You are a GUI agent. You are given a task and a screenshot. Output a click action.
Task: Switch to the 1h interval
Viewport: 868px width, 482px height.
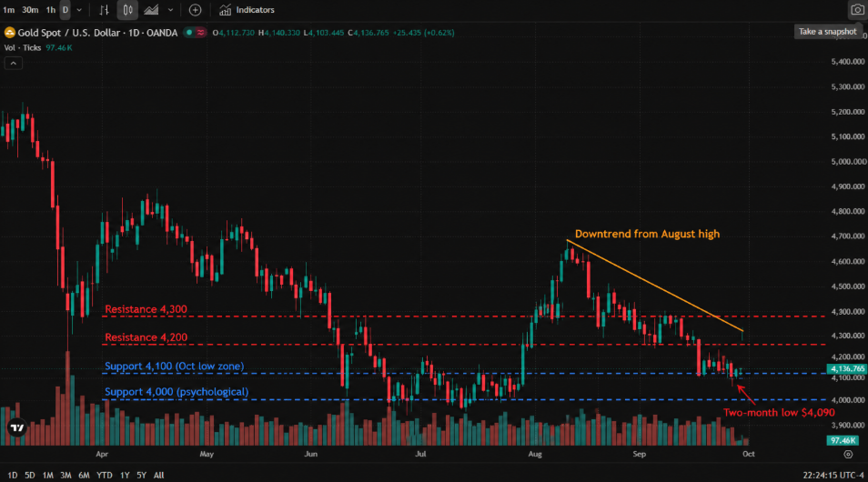pos(50,10)
